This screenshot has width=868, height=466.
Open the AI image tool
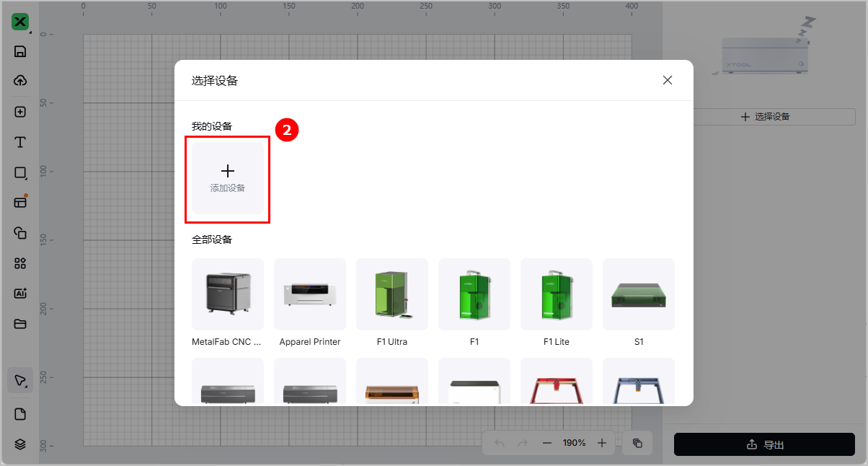coord(20,294)
